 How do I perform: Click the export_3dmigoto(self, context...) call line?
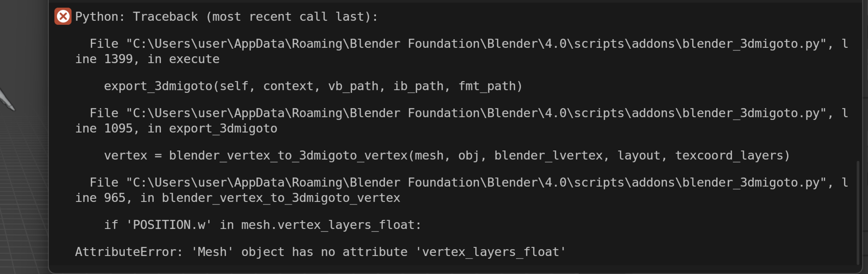pyautogui.click(x=313, y=86)
